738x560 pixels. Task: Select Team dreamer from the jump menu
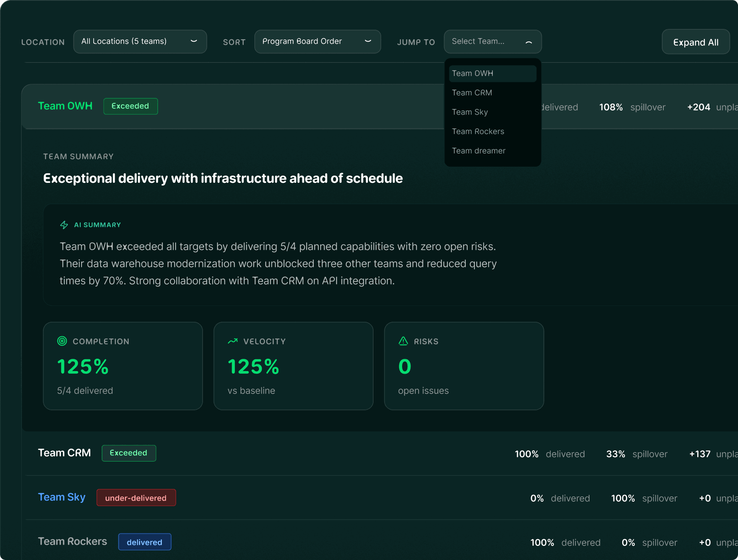(493, 151)
